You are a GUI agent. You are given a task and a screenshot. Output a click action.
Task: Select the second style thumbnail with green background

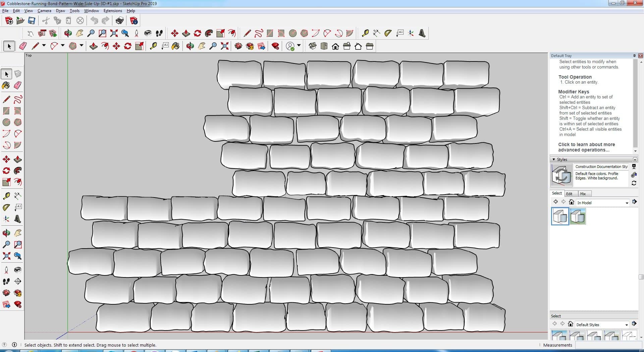coord(577,216)
